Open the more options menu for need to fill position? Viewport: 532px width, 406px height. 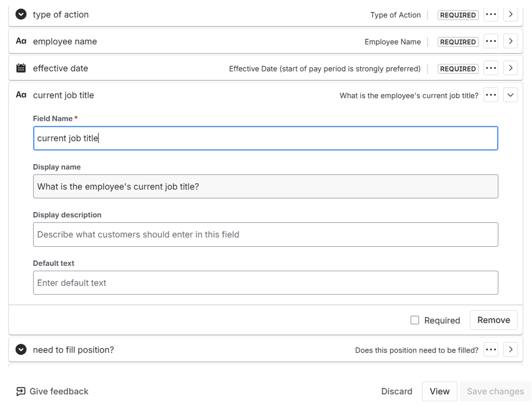pyautogui.click(x=490, y=350)
